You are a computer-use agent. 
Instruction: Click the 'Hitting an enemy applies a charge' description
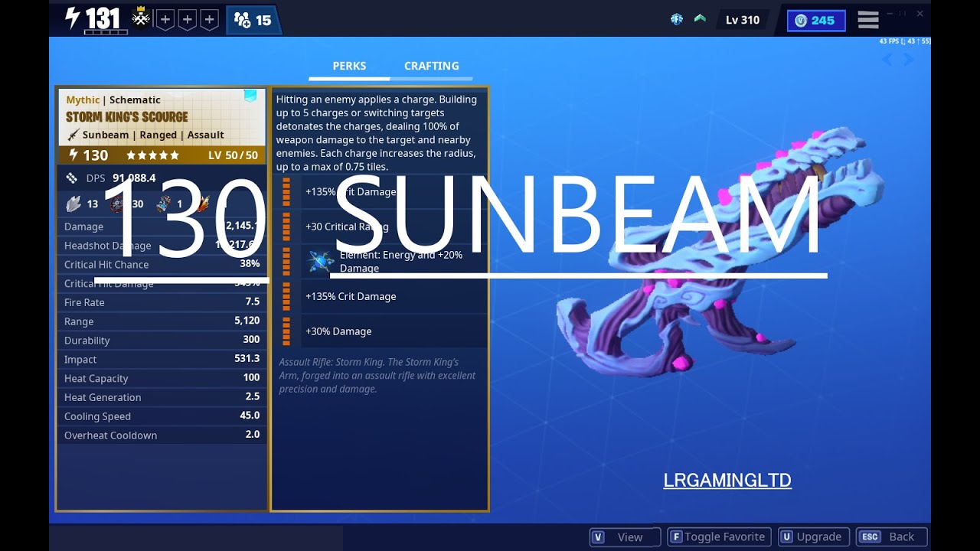[377, 133]
